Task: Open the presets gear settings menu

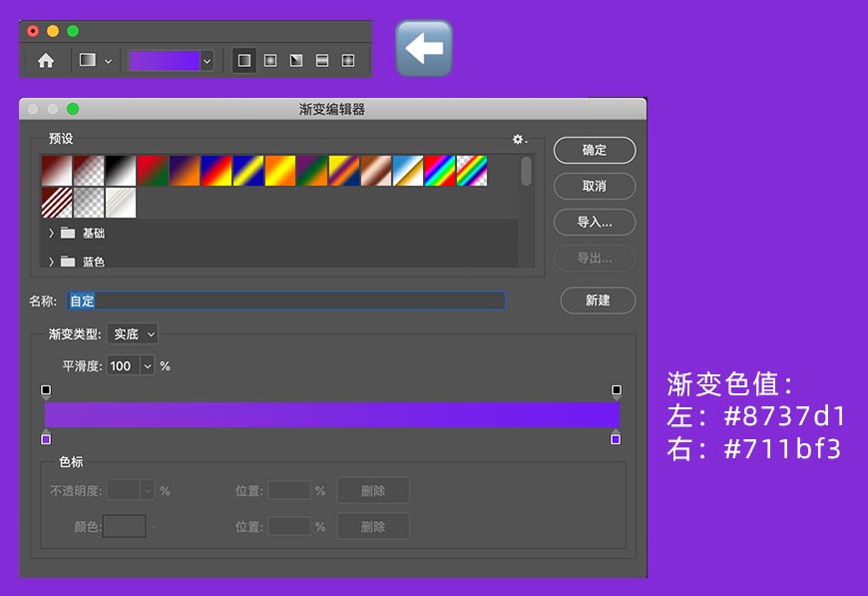Action: (519, 140)
